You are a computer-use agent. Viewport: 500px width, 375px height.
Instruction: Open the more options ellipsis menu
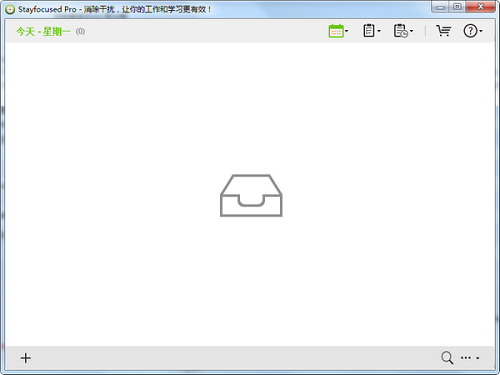466,358
